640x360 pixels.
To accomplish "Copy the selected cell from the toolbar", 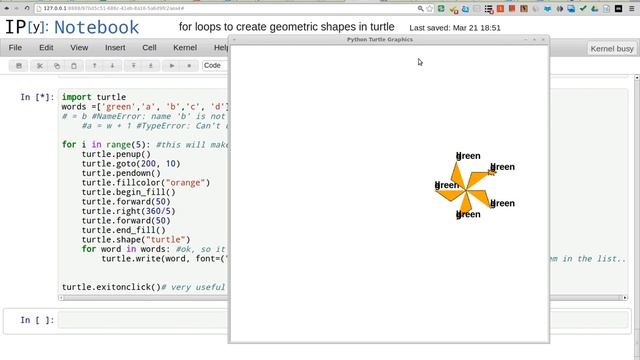I will [x=57, y=66].
